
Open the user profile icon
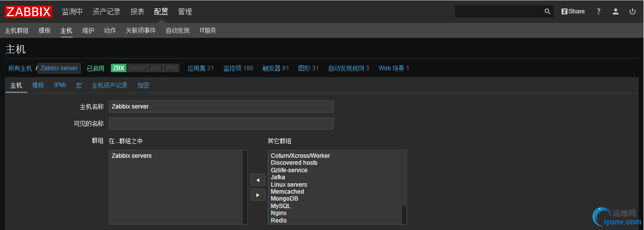point(616,11)
